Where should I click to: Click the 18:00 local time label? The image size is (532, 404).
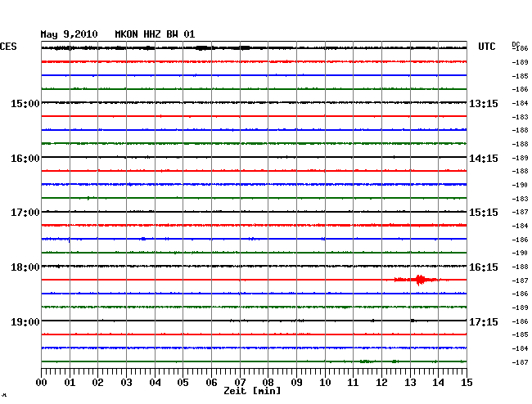(x=25, y=267)
